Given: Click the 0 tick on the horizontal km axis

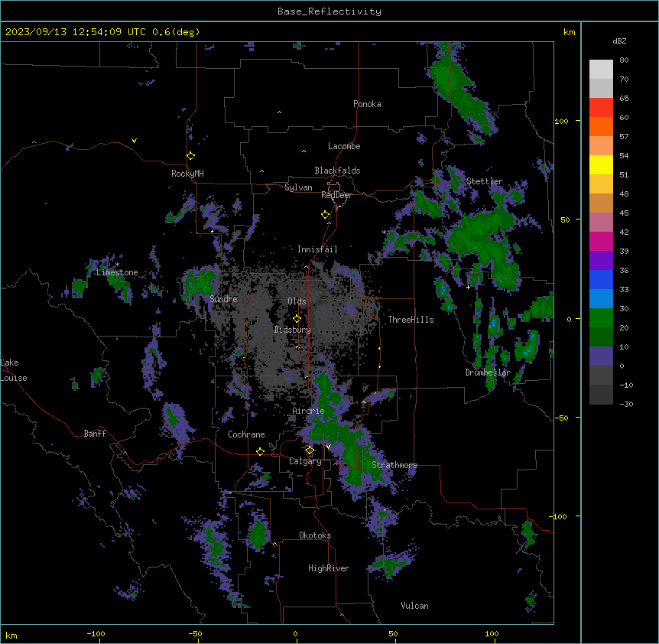Looking at the screenshot, I should point(295,633).
